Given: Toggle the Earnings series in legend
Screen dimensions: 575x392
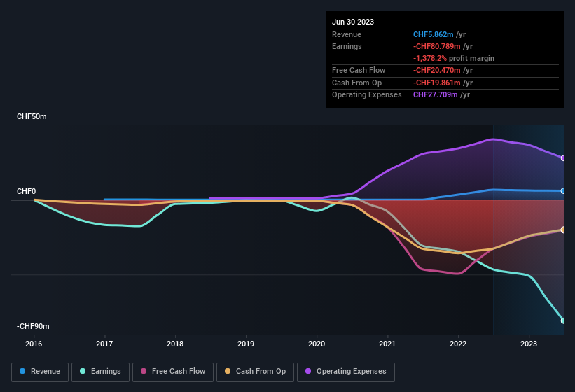Looking at the screenshot, I should pyautogui.click(x=100, y=372).
